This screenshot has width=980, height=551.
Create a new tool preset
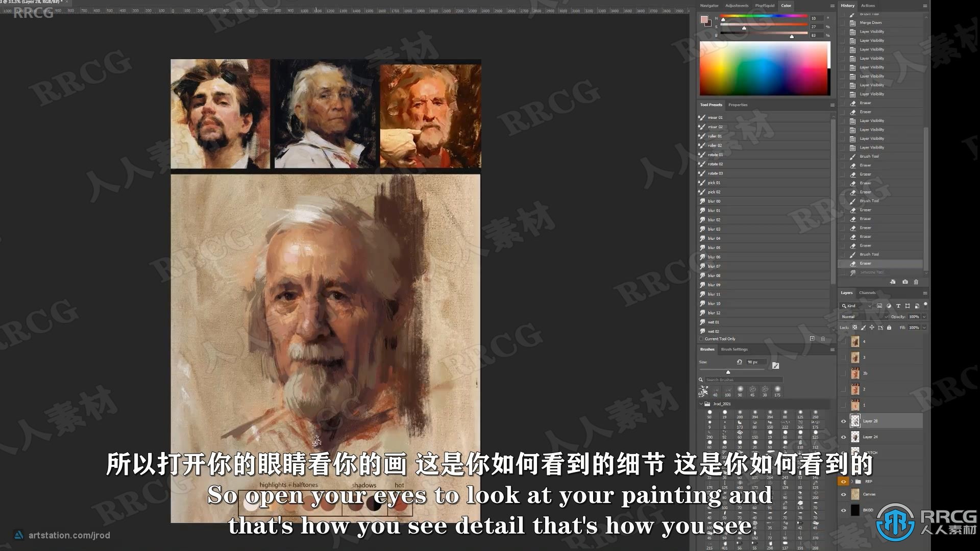(x=812, y=338)
